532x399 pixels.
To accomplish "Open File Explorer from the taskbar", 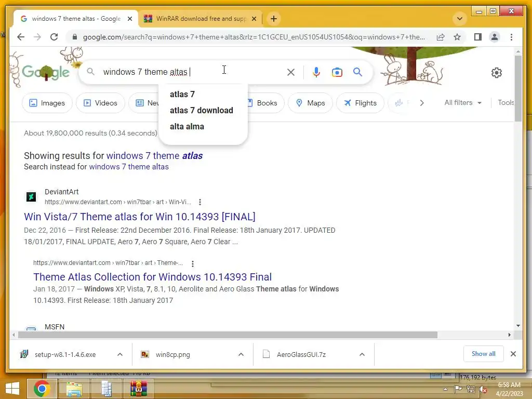I will click(74, 389).
